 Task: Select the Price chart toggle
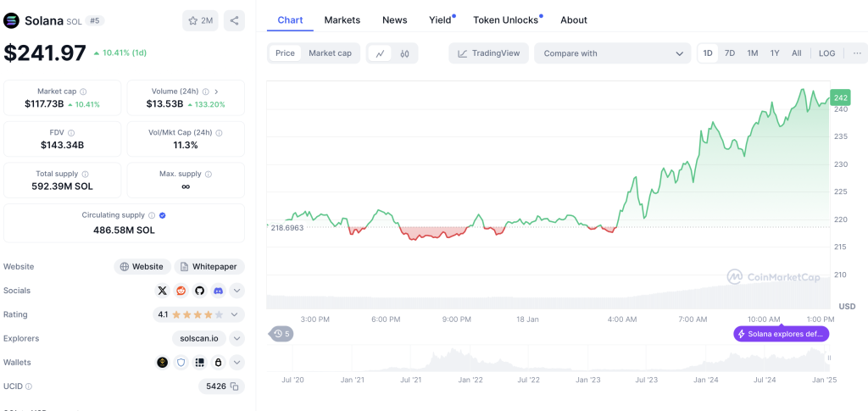click(x=285, y=53)
